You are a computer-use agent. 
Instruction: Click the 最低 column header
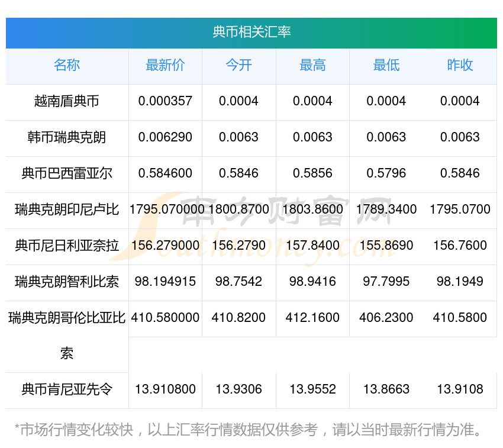coord(386,66)
